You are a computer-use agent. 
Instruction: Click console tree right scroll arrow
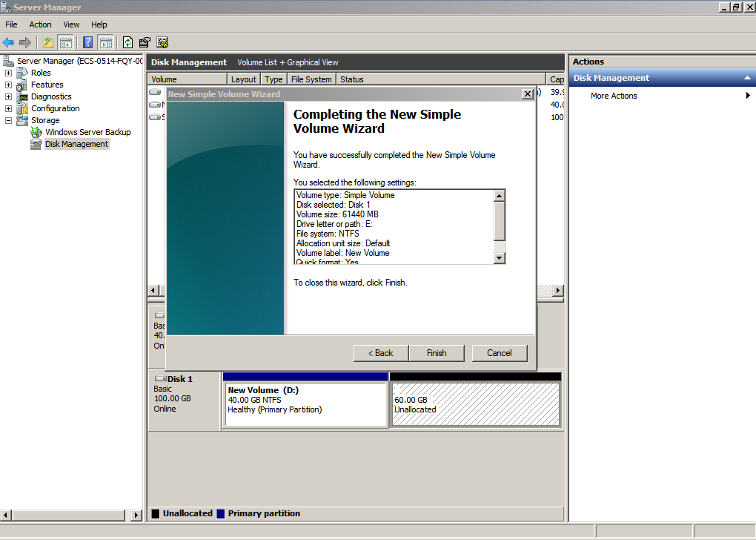coord(136,515)
